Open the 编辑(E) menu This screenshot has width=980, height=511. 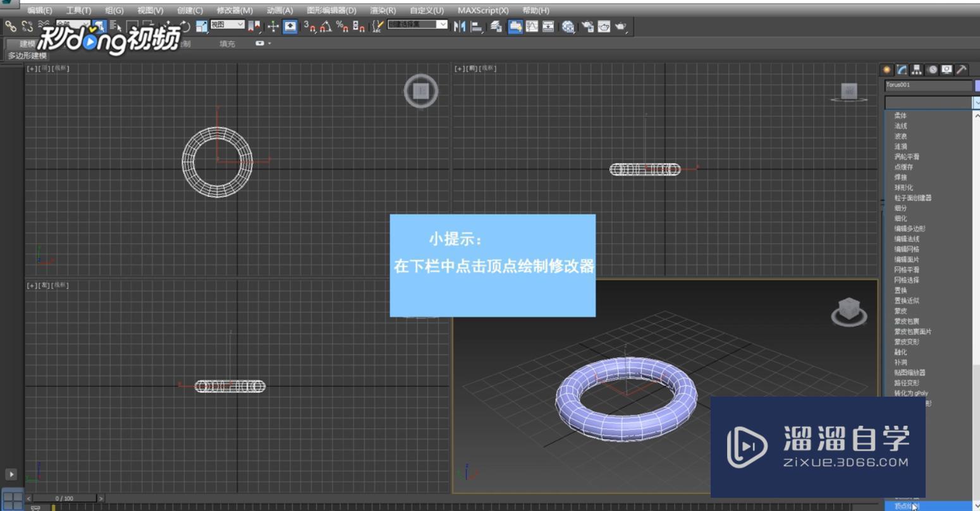[39, 11]
